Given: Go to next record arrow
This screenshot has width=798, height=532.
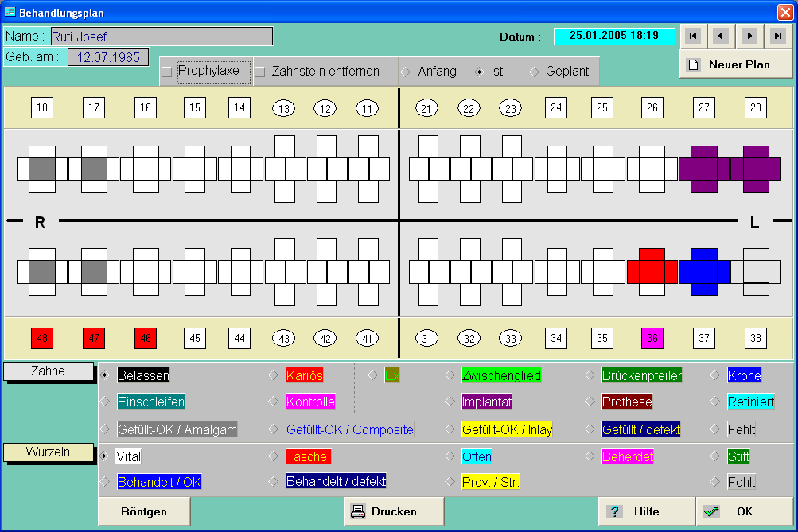Looking at the screenshot, I should (749, 36).
